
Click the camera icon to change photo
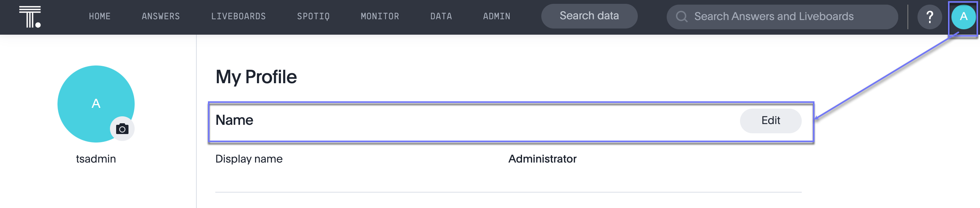coord(122,129)
